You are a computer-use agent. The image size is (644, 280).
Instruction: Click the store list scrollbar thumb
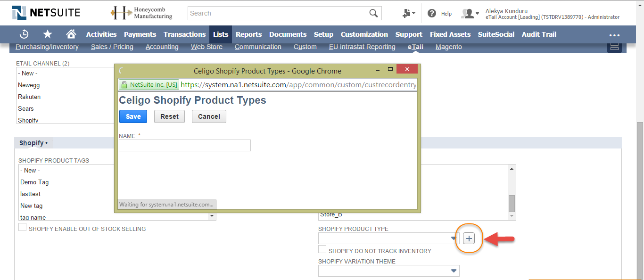click(512, 204)
